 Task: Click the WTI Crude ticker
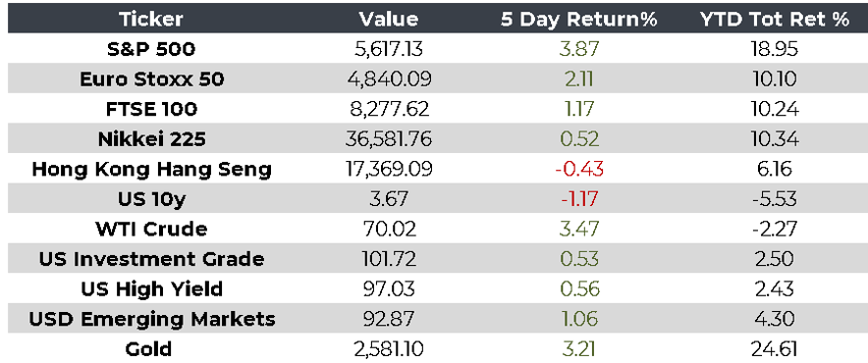point(151,230)
